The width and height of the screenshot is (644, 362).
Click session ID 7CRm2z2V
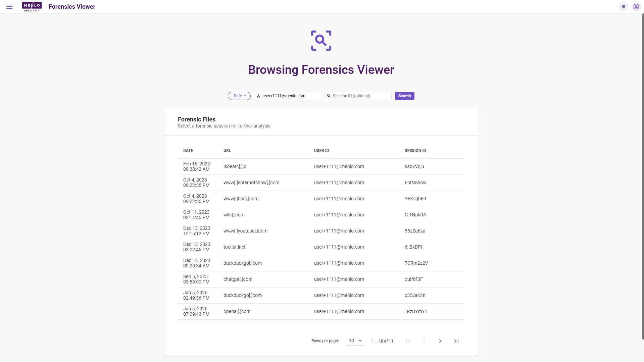click(x=416, y=263)
